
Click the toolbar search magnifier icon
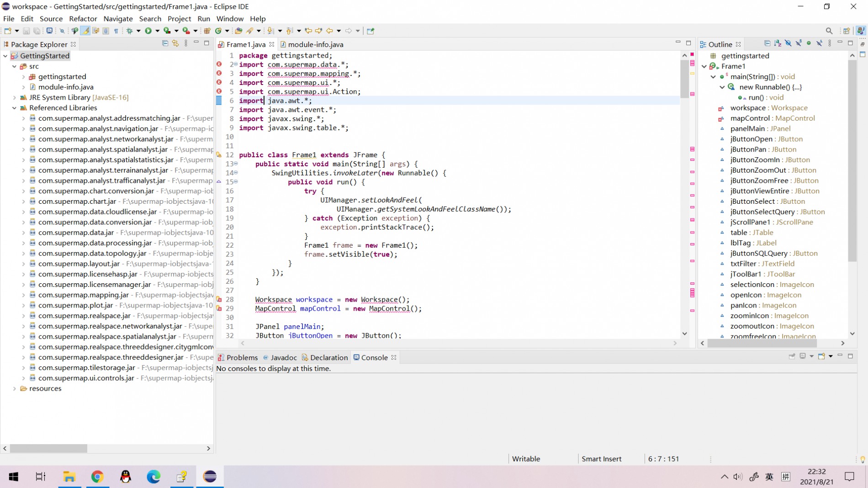[x=829, y=31]
